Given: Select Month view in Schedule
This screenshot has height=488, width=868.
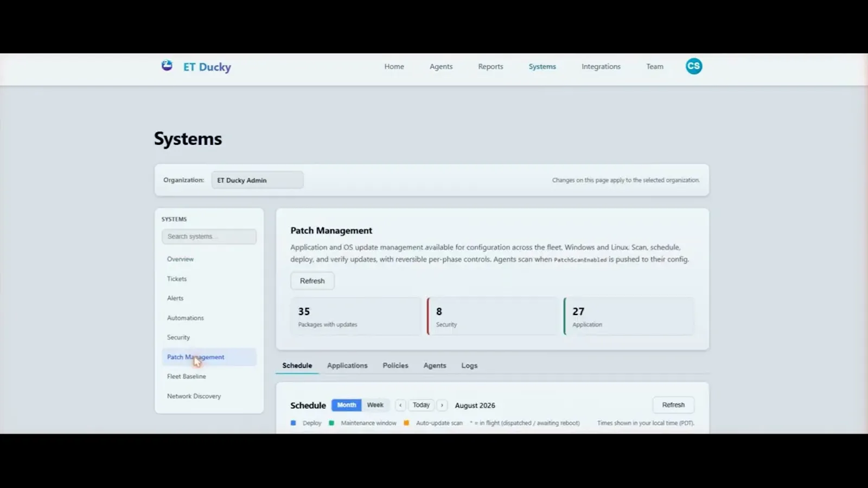Looking at the screenshot, I should tap(347, 405).
